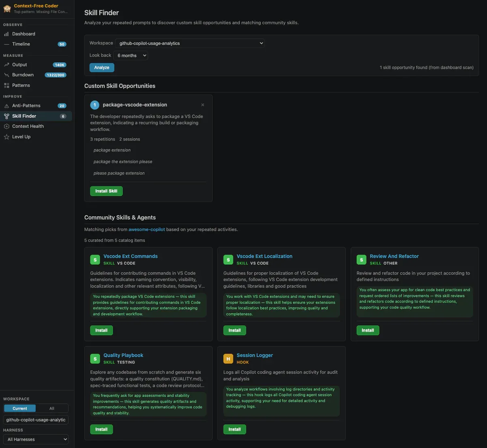Click the "Top pattern: Missing File Con..." subtitle

(x=41, y=12)
